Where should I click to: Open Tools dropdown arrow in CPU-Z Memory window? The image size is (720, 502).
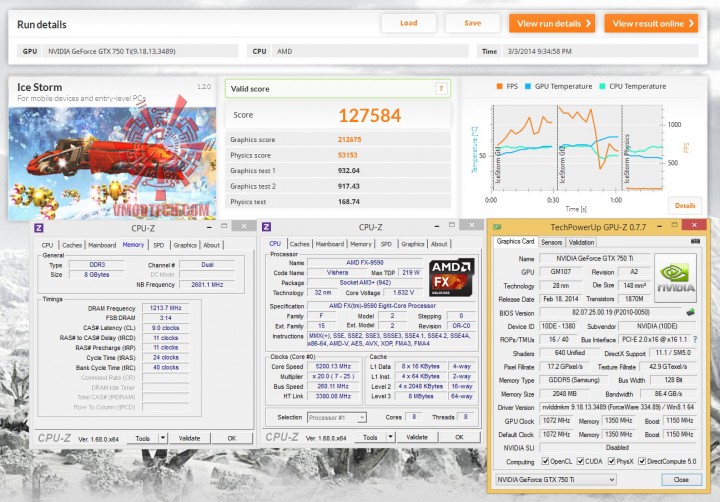163,438
